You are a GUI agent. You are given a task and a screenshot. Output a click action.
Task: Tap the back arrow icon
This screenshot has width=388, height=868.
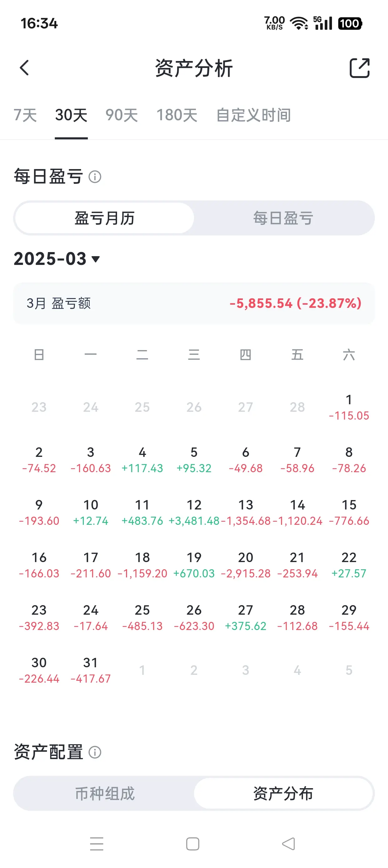[24, 68]
